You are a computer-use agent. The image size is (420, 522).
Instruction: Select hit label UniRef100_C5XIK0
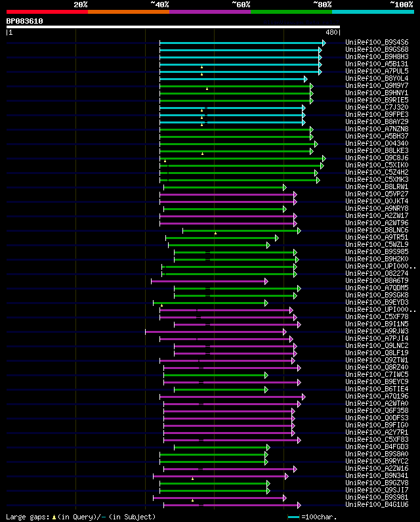tap(377, 165)
